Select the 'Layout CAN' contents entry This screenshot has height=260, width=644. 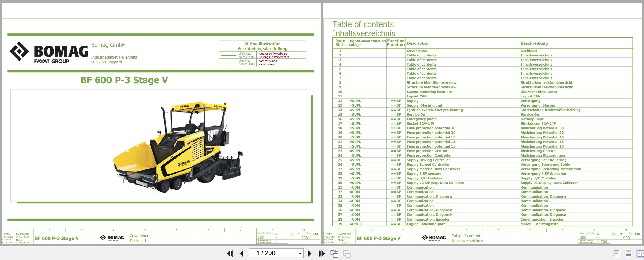[x=417, y=96]
